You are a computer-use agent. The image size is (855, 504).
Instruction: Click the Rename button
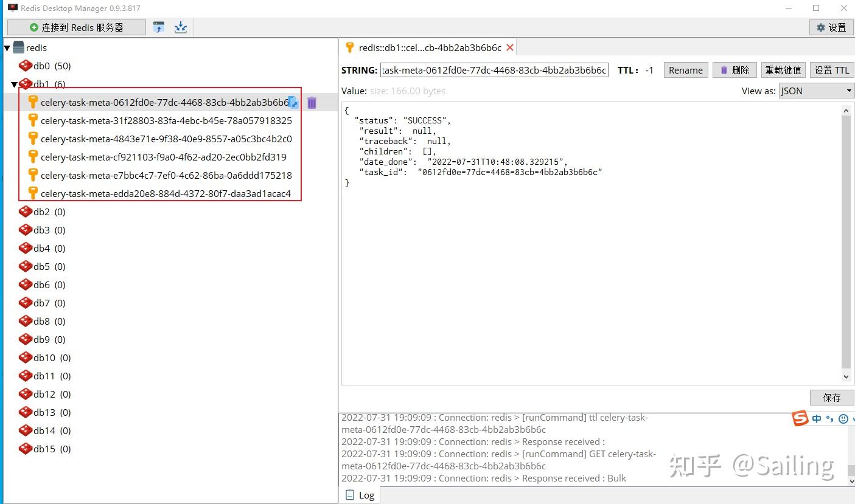pos(686,70)
